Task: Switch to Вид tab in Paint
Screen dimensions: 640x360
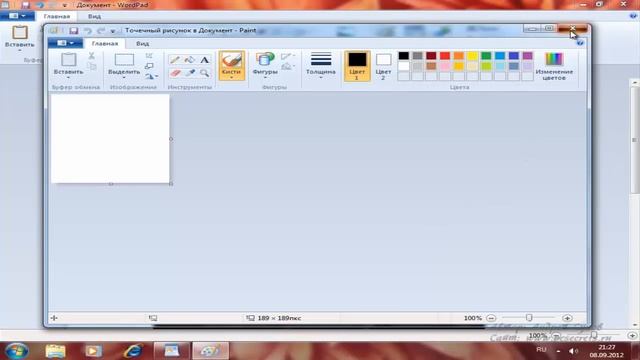Action: pyautogui.click(x=142, y=43)
